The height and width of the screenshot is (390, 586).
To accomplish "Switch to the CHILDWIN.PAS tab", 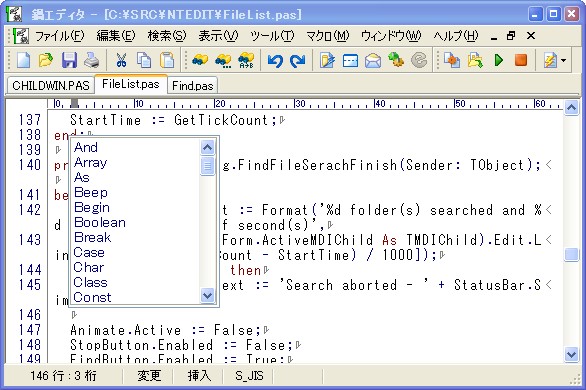I will click(x=51, y=86).
